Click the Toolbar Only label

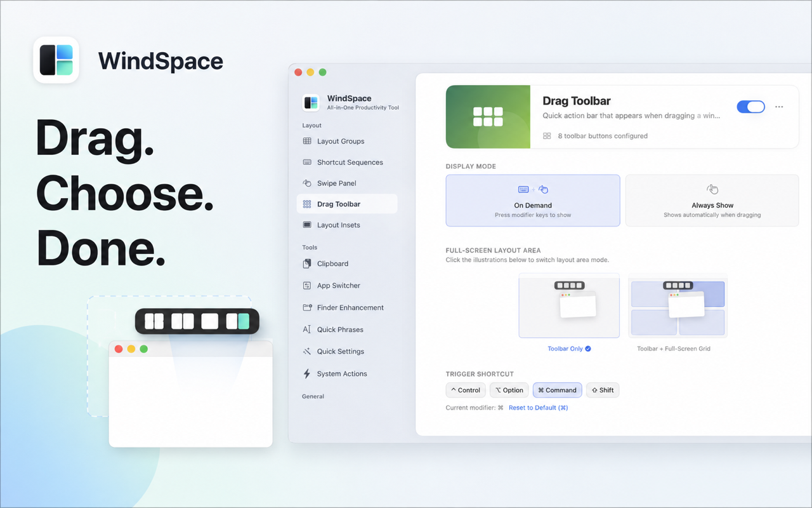coord(566,349)
